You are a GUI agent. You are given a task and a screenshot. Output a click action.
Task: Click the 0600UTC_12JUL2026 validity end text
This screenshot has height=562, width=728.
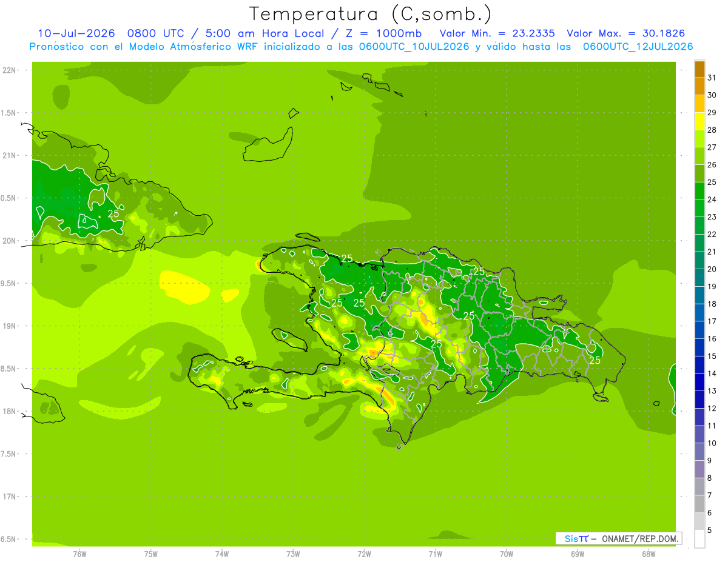pos(638,47)
